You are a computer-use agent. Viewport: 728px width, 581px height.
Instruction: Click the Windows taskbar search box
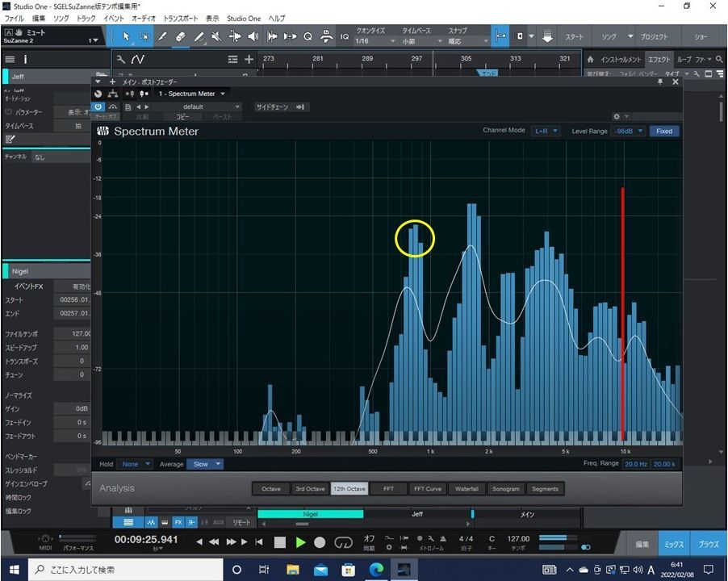(126, 570)
